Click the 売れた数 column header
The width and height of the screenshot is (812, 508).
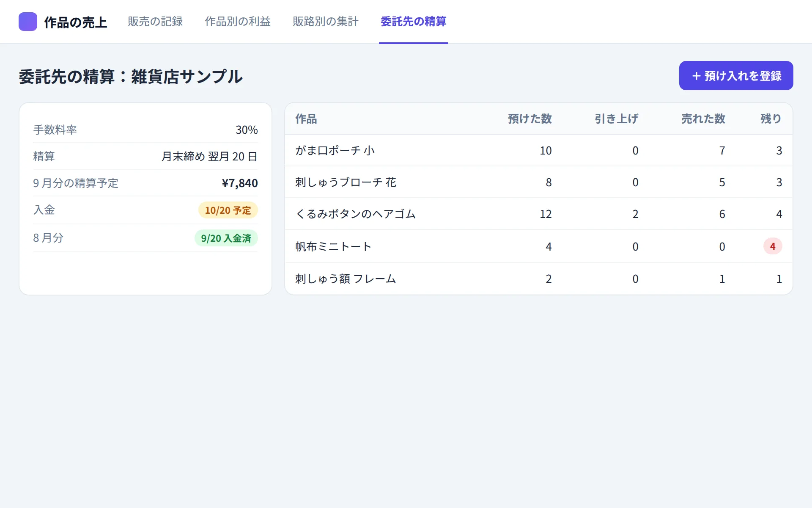coord(703,119)
